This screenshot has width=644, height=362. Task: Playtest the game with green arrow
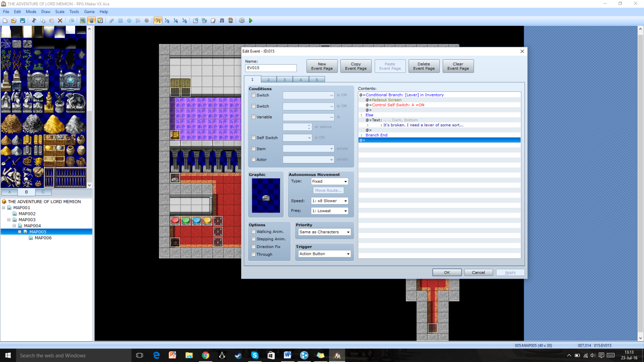pos(251,20)
